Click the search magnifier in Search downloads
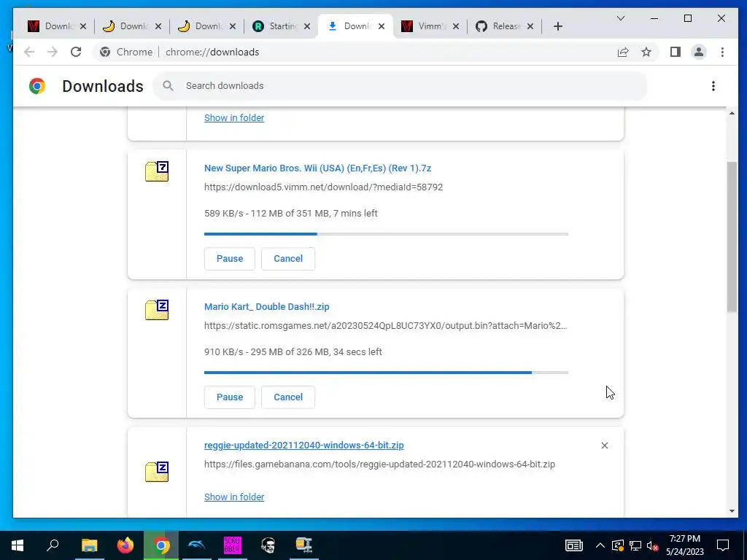The height and width of the screenshot is (560, 747). 168,86
